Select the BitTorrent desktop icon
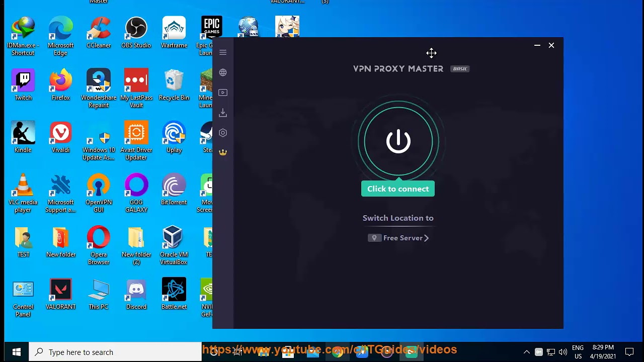Image resolution: width=644 pixels, height=362 pixels. coord(174,190)
